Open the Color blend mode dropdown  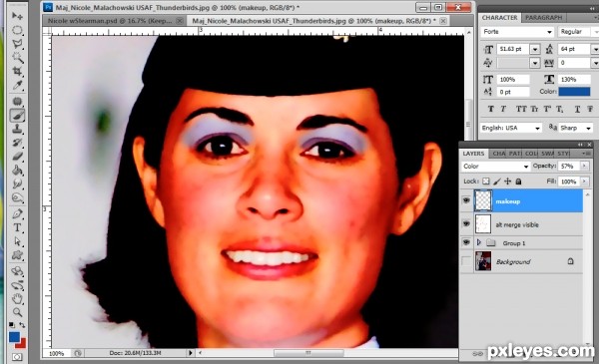(x=495, y=167)
